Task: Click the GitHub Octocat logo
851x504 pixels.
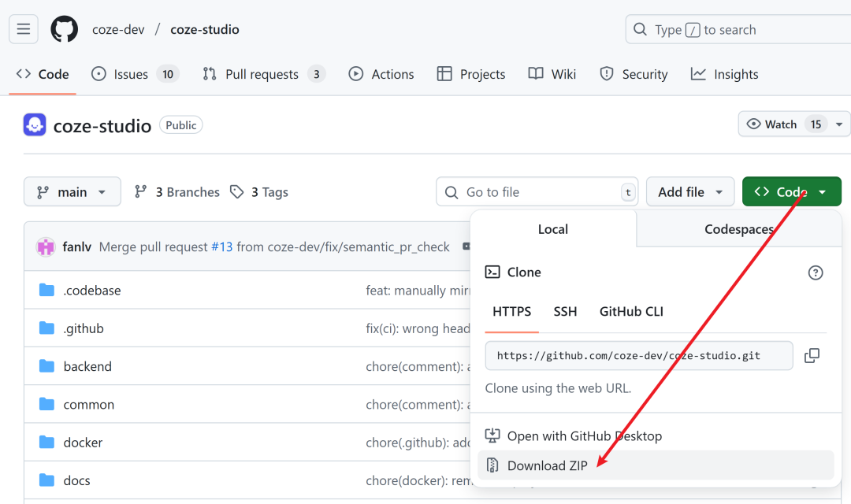Action: click(x=64, y=29)
